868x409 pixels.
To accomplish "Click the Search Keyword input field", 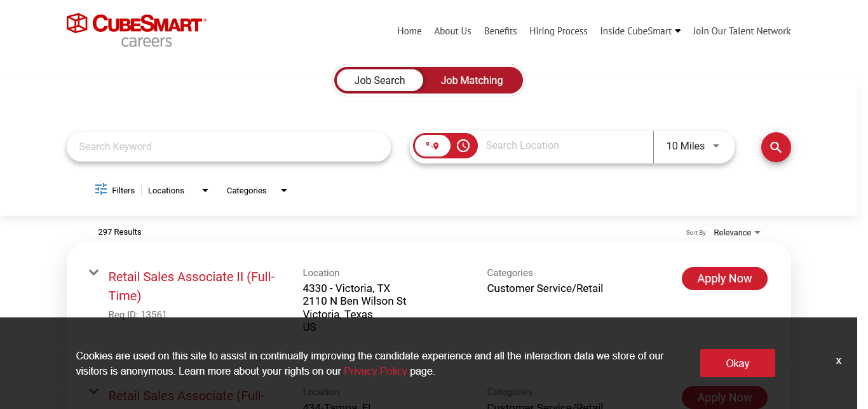I will [229, 147].
